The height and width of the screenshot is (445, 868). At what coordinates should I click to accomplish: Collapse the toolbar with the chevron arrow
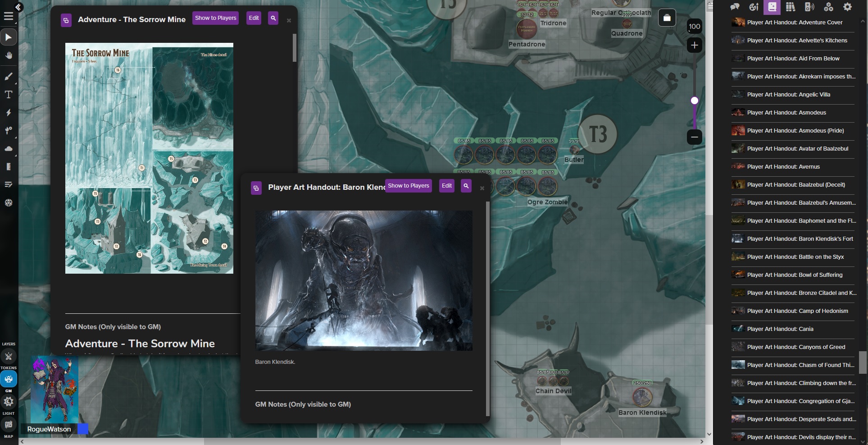pyautogui.click(x=18, y=7)
